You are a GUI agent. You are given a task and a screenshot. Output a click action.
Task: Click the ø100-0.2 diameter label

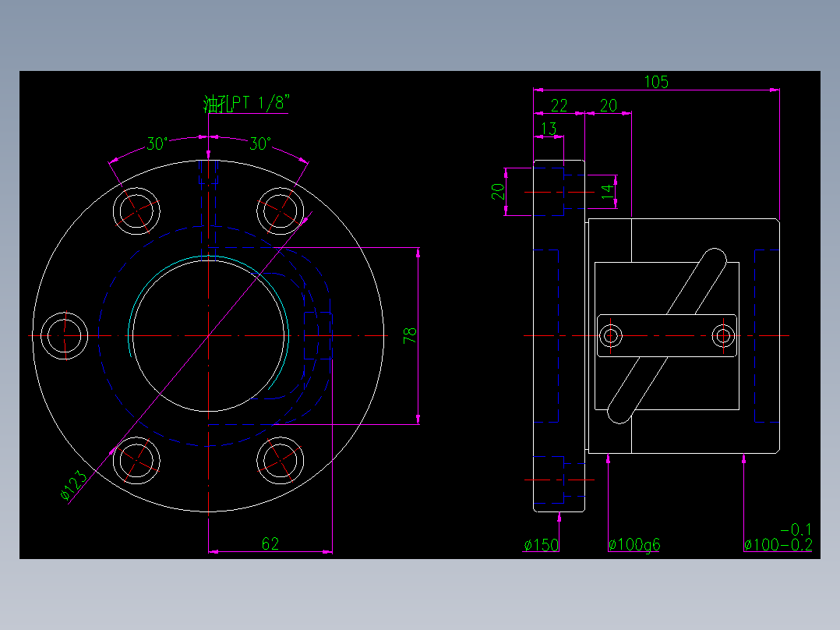pos(778,545)
